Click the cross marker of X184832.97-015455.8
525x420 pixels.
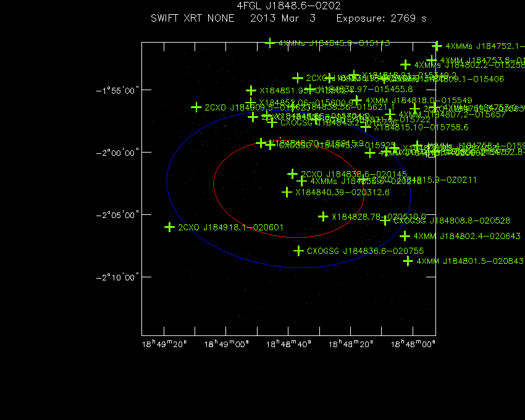click(x=310, y=89)
